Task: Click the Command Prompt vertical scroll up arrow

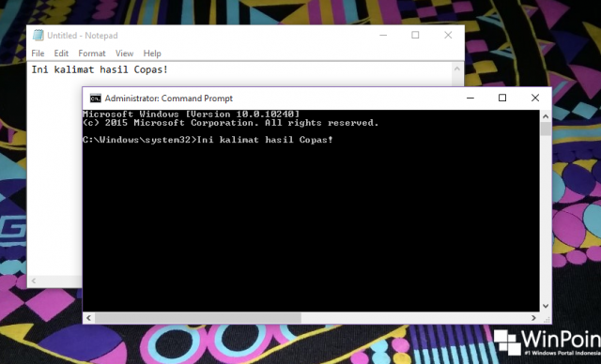Action: pos(546,116)
